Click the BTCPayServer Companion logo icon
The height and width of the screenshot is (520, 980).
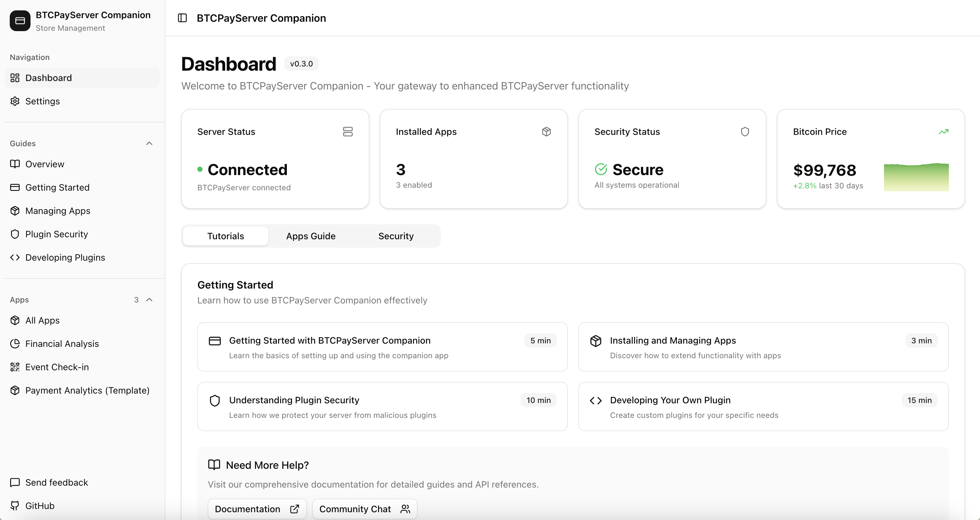(20, 20)
